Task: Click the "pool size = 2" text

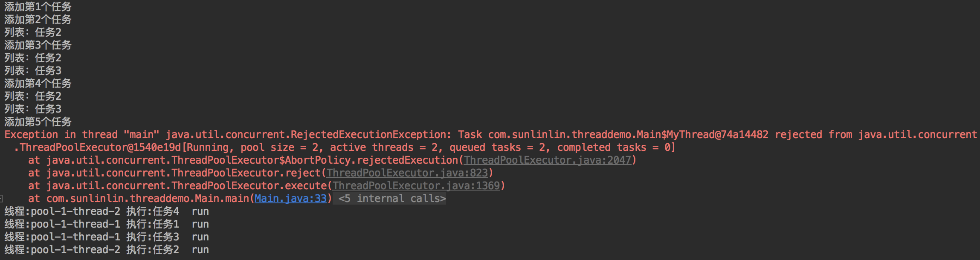Action: 279,147
